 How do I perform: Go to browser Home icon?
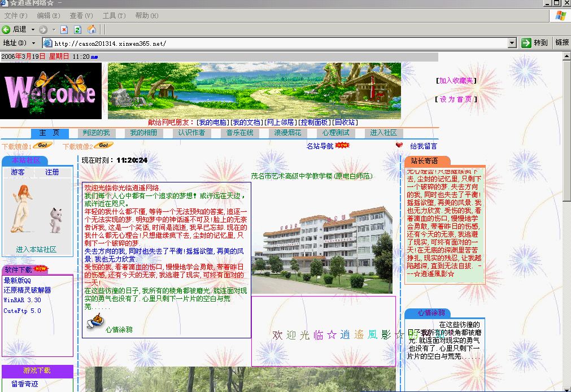tap(91, 29)
